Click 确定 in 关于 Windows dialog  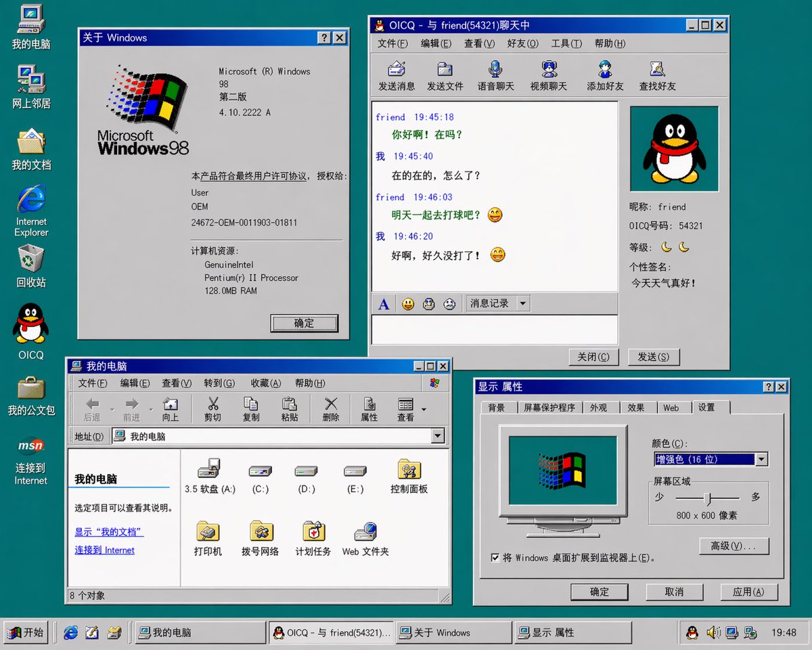pos(304,323)
